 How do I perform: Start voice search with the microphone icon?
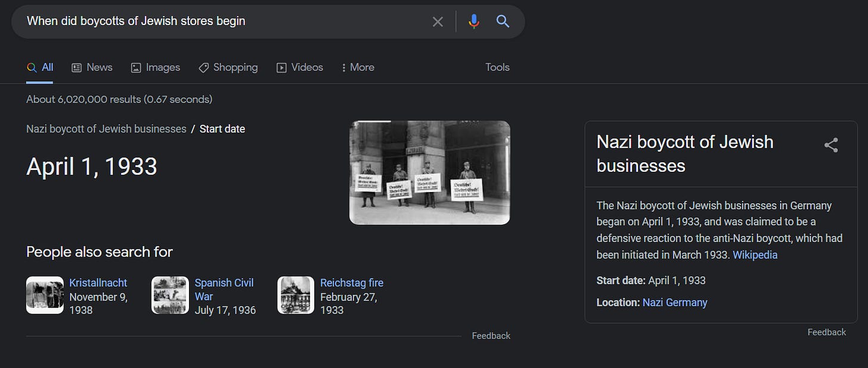point(474,21)
